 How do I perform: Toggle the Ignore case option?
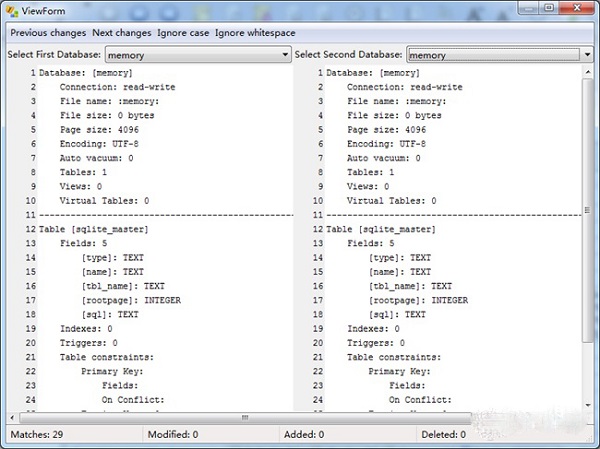click(183, 33)
